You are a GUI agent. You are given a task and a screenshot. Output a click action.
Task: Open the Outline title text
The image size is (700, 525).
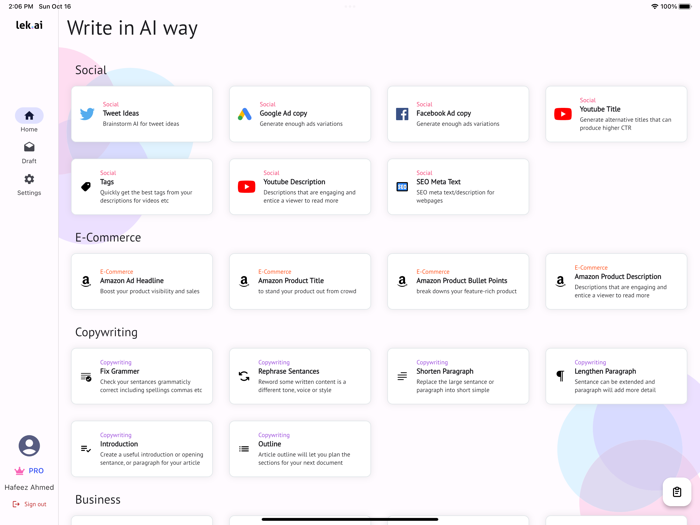270,444
